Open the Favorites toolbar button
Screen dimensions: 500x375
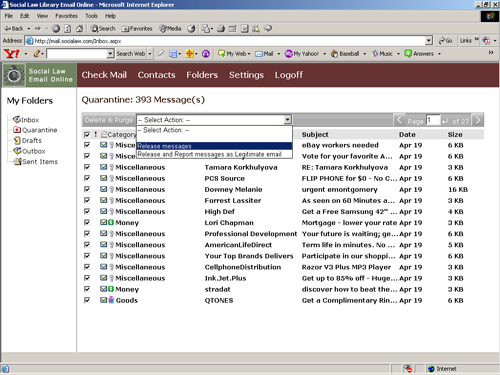137,29
